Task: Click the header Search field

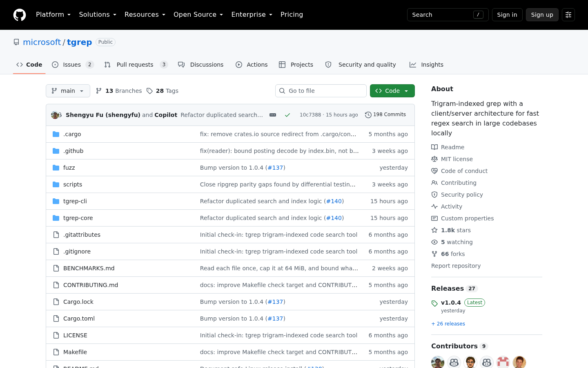Action: [x=448, y=15]
